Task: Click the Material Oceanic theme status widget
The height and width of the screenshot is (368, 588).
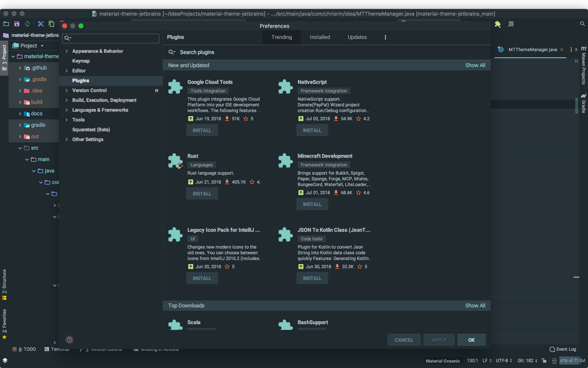Action: click(x=443, y=361)
